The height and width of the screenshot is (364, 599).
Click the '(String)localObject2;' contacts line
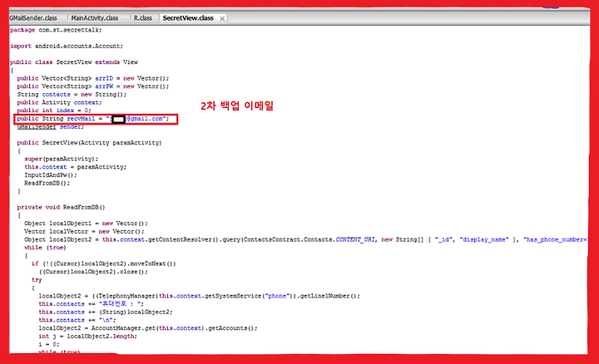(106, 312)
